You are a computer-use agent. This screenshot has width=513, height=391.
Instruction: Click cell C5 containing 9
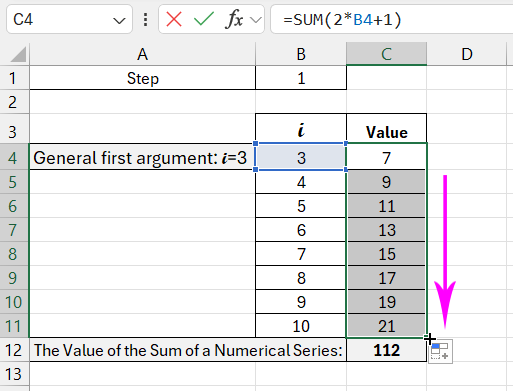(386, 182)
